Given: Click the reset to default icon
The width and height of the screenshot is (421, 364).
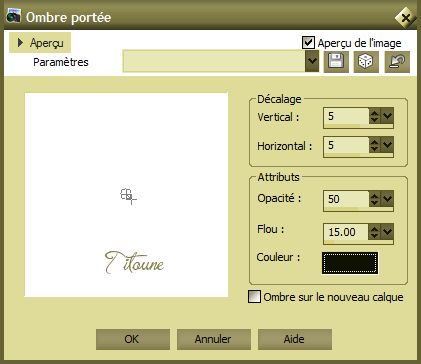Looking at the screenshot, I should click(397, 62).
